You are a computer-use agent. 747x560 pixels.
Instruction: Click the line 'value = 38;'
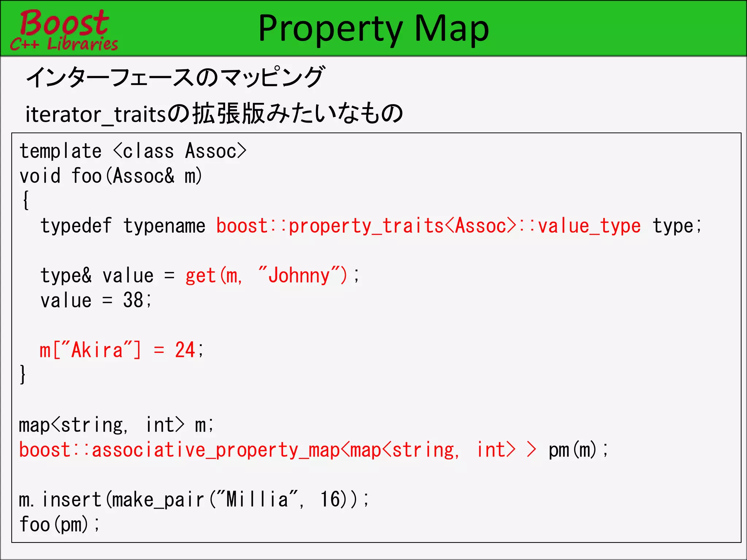96,300
